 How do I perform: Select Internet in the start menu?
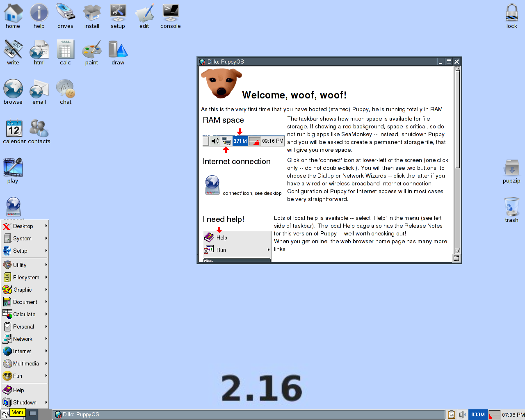(x=25, y=351)
